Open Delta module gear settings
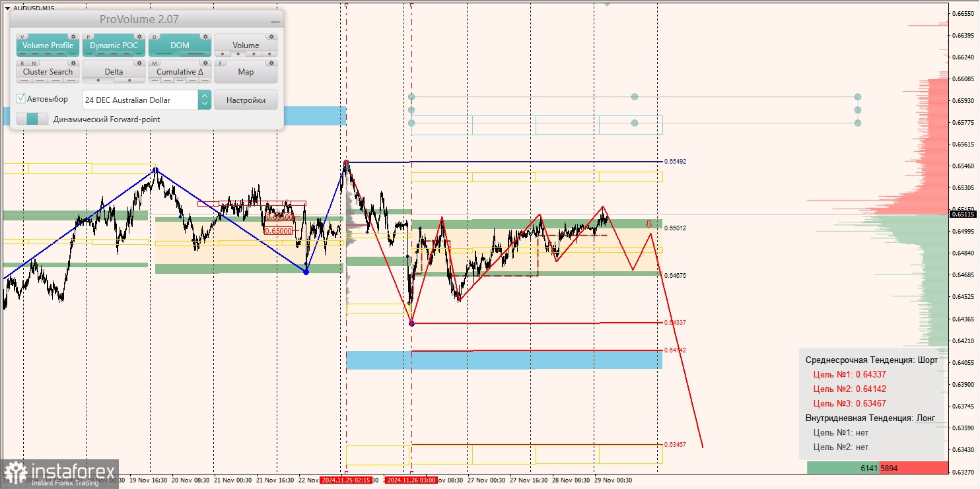The height and width of the screenshot is (489, 980). tap(139, 63)
